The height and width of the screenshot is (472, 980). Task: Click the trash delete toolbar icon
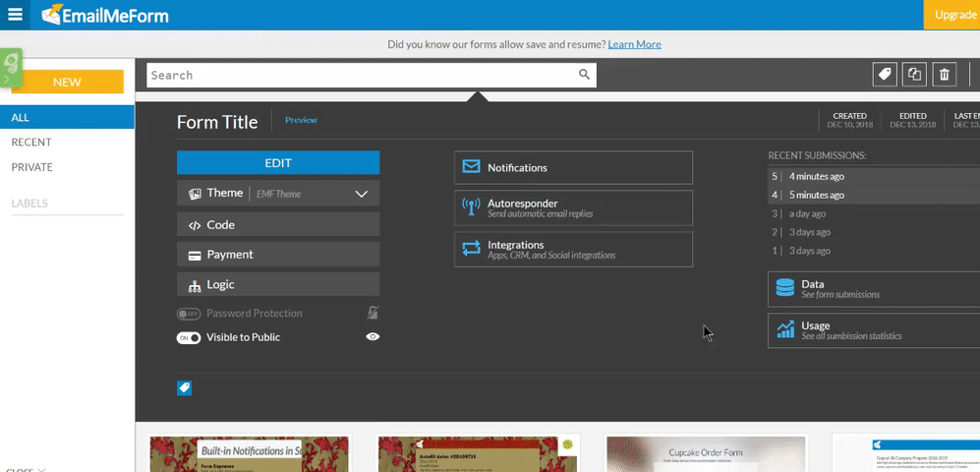tap(945, 75)
